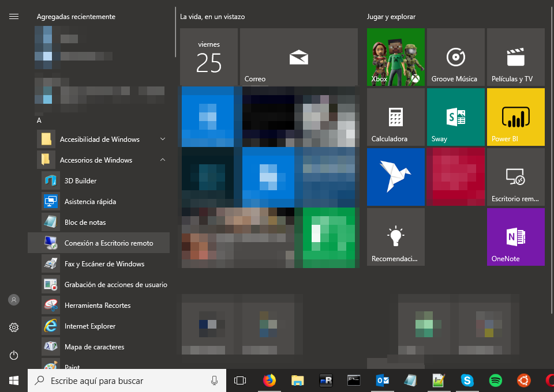The width and height of the screenshot is (554, 392).
Task: Click the microphone icon in search box
Action: tap(214, 380)
